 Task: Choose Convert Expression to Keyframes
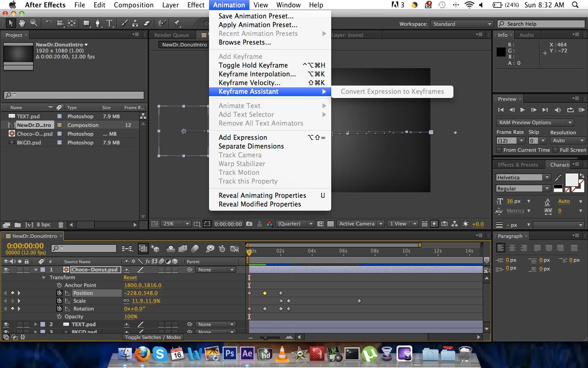point(392,92)
